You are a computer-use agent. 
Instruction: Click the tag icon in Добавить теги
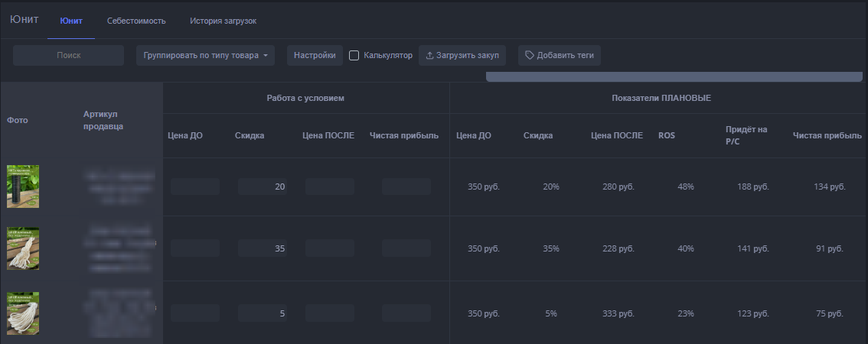(529, 56)
